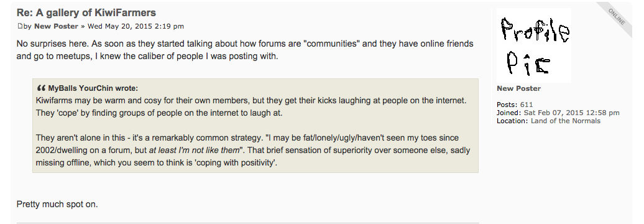Click the New Poster username below the avatar
Screen dimensions: 644x224
coord(518,88)
